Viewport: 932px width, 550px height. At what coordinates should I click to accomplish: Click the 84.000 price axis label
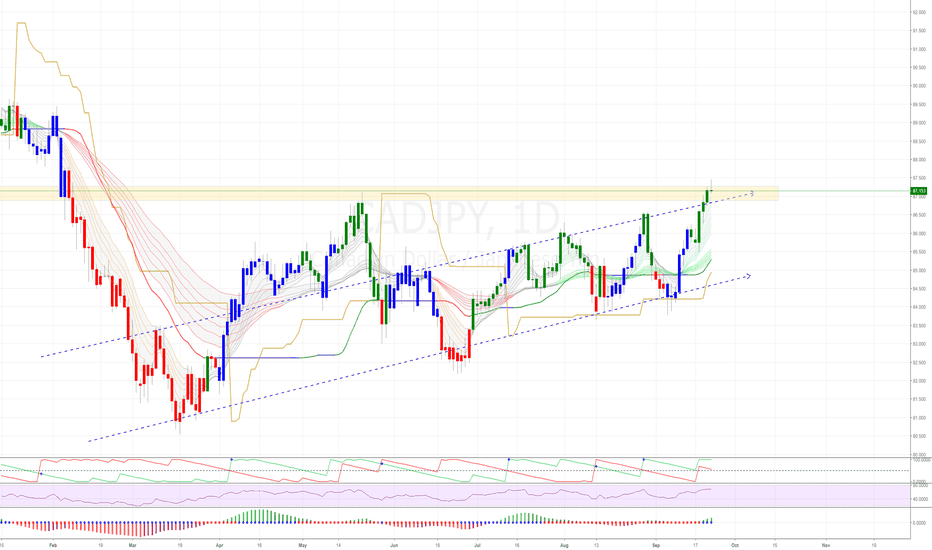click(x=919, y=307)
